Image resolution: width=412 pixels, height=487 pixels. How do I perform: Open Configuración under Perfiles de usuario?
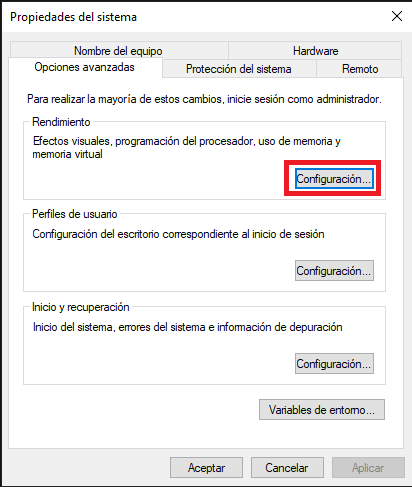point(334,271)
